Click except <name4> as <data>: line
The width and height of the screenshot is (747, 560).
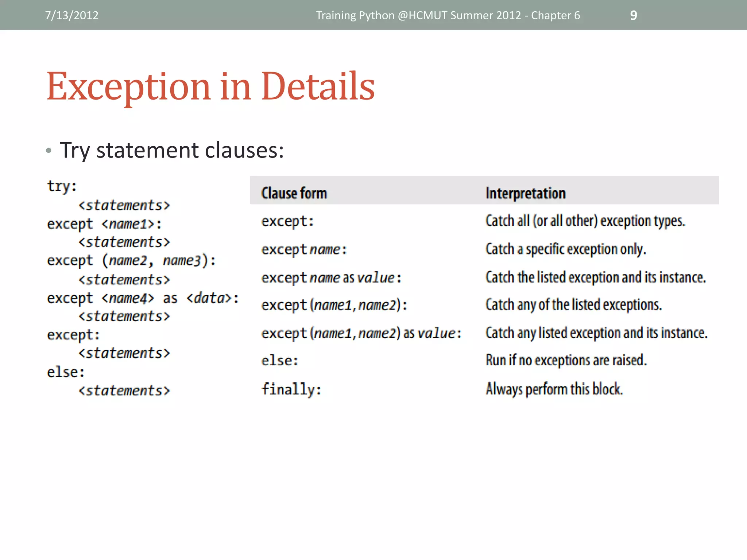(143, 298)
